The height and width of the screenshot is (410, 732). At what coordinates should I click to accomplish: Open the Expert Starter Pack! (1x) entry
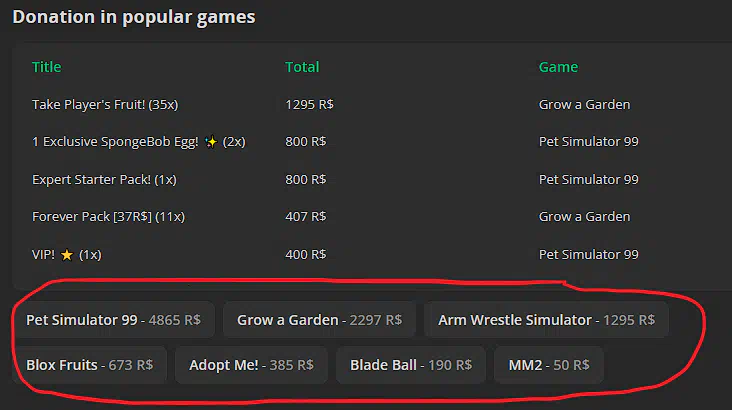(104, 179)
